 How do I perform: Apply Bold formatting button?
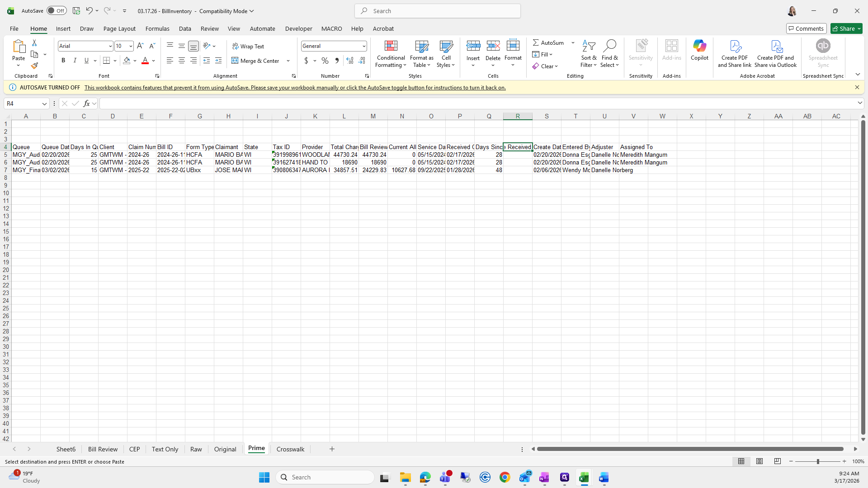click(x=63, y=61)
